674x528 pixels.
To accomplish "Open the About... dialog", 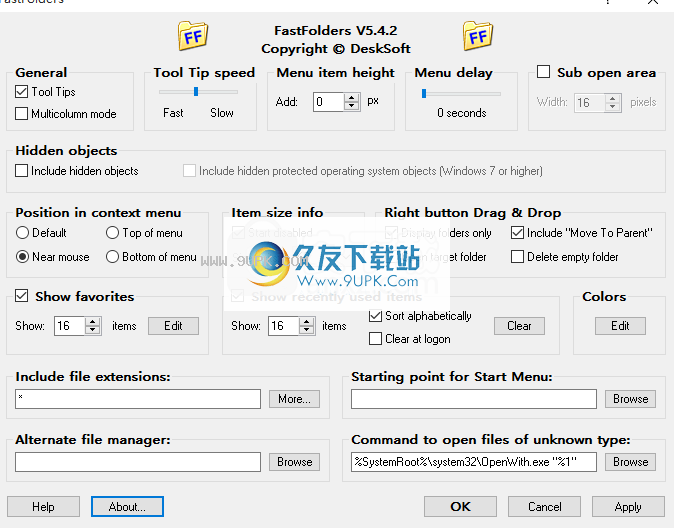I will point(127,507).
